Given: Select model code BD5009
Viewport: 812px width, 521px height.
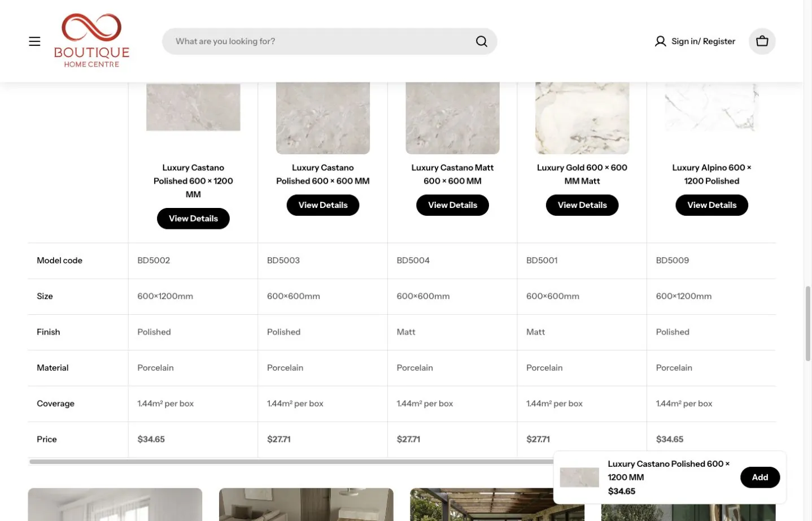Looking at the screenshot, I should point(673,260).
